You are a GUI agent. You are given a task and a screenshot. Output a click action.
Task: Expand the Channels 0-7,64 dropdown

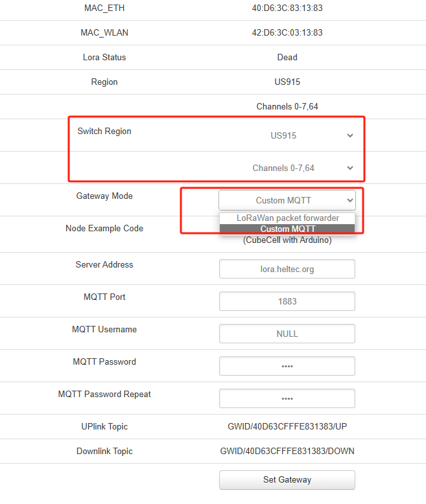pyautogui.click(x=287, y=168)
